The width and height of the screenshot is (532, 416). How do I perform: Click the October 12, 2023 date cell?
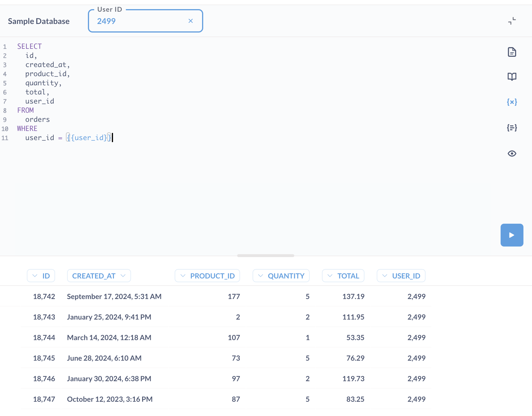coord(110,399)
